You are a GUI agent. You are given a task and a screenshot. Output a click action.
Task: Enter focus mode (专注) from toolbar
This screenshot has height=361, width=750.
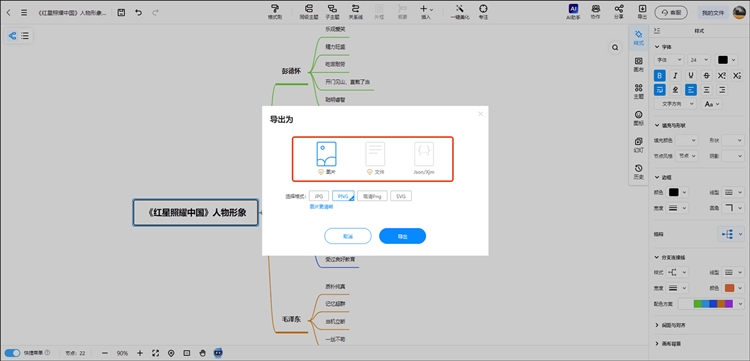(x=484, y=11)
